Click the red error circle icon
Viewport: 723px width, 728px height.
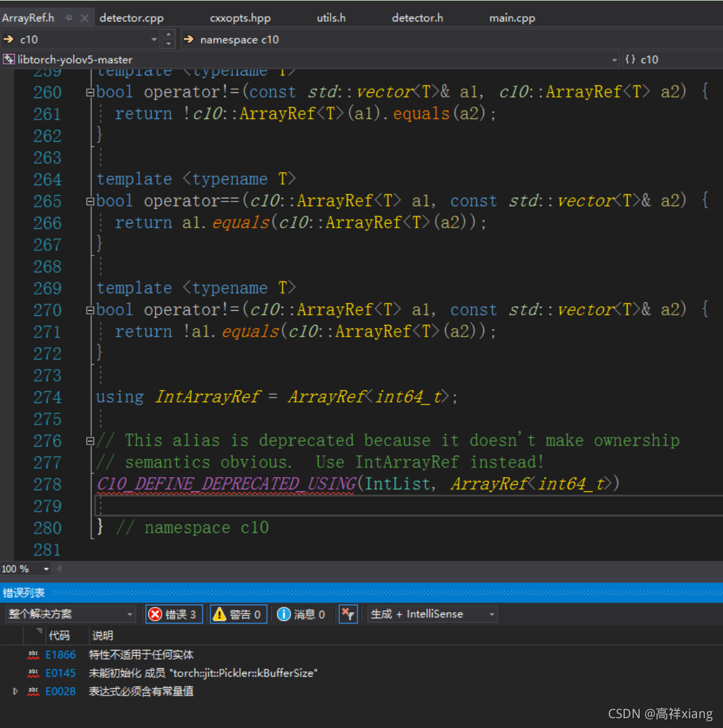tap(154, 614)
